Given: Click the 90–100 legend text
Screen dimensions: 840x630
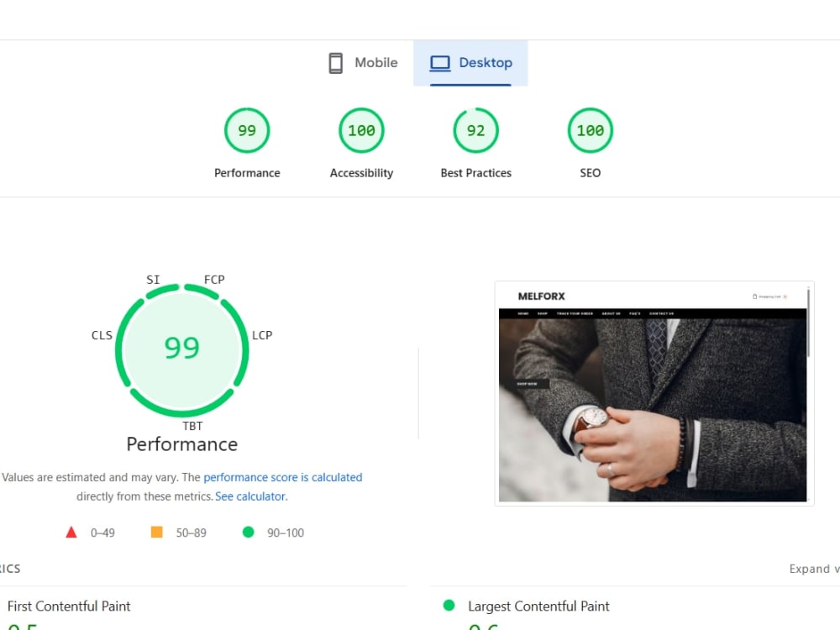Looking at the screenshot, I should [x=286, y=533].
